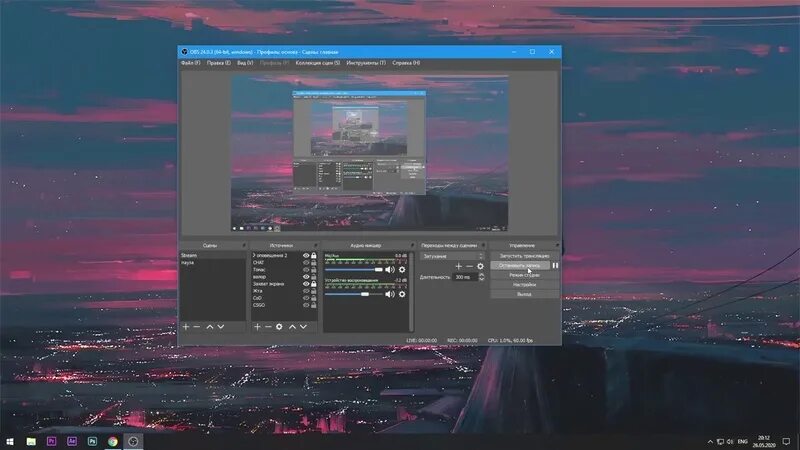Open Google Chrome from taskbar
This screenshot has height=450, width=800.
pyautogui.click(x=113, y=441)
